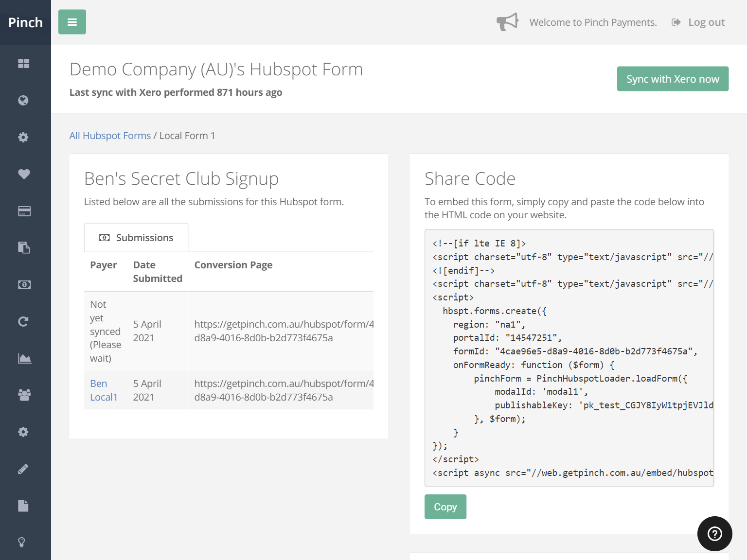Open the copy documents sidebar icon
Viewport: 747px width, 560px height.
tap(24, 248)
